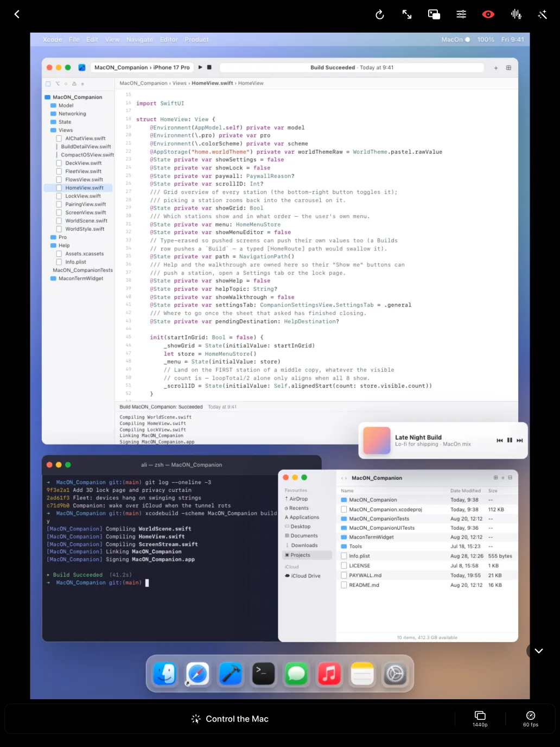Tap the Control the Mac button
This screenshot has width=560, height=747.
tap(230, 719)
